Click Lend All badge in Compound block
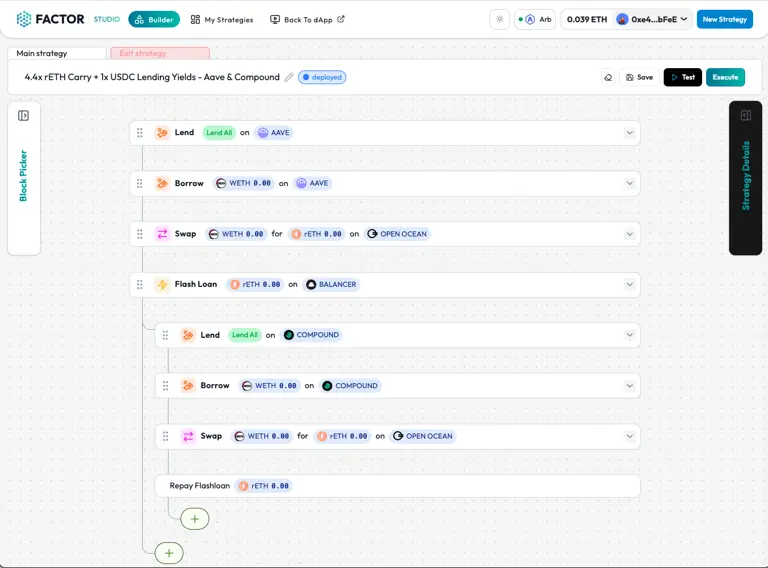The width and height of the screenshot is (768, 568). pyautogui.click(x=245, y=335)
